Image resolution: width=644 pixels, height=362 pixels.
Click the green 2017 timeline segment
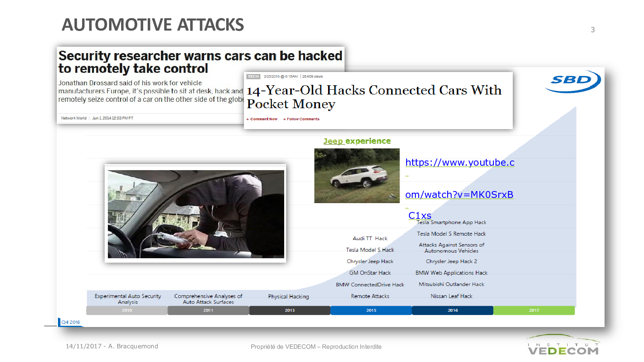point(534,311)
